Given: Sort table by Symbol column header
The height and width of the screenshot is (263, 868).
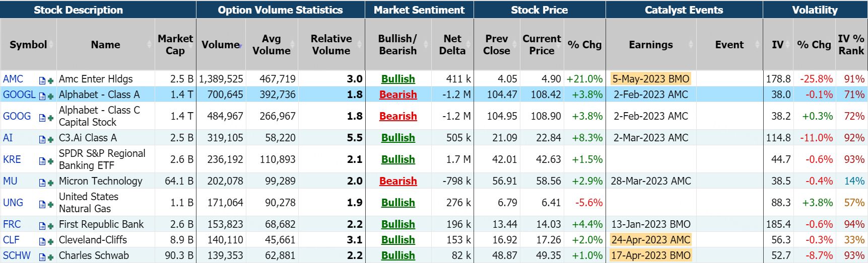Looking at the screenshot, I should 28,45.
